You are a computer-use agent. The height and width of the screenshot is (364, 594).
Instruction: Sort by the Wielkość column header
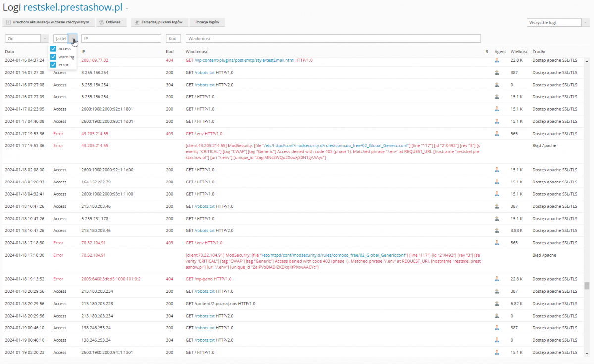click(x=519, y=51)
